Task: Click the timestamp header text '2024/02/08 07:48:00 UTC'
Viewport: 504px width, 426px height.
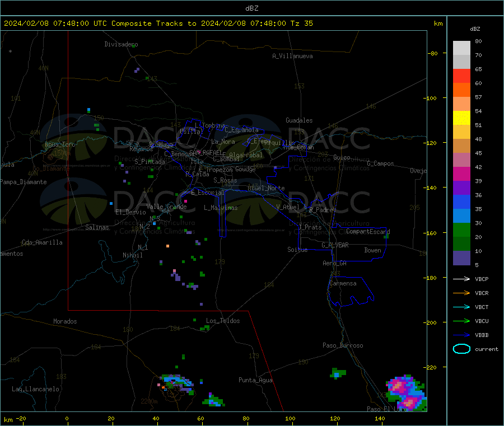Action: (x=55, y=24)
